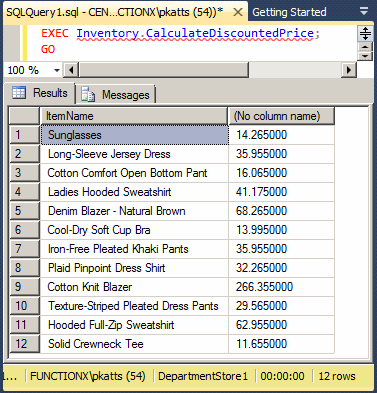Click the value 16.065000
Viewport: 377px width, 393px height.
click(262, 173)
